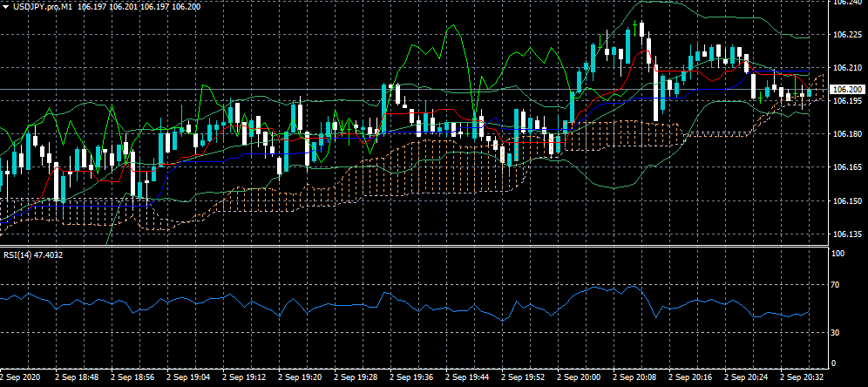The image size is (868, 387).
Task: Select the 106.195 price axis label
Action: pos(847,101)
